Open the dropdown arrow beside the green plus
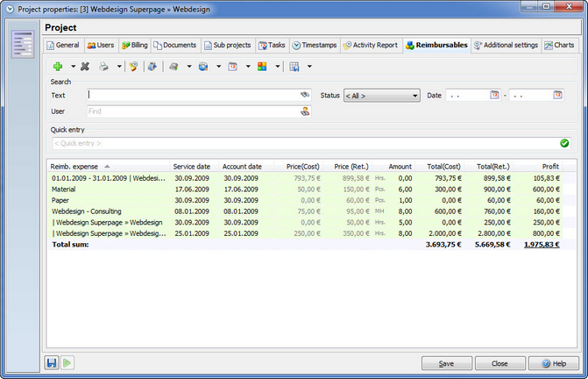The width and height of the screenshot is (588, 379). tap(73, 67)
